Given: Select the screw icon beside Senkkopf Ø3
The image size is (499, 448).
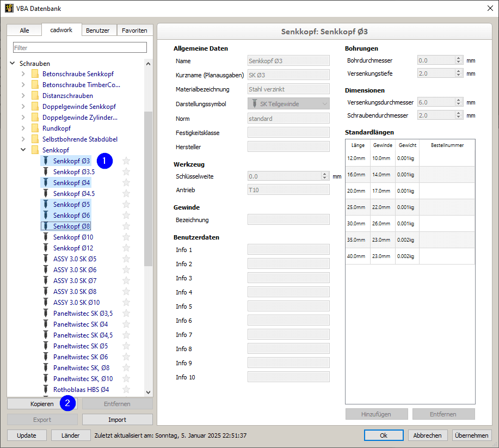Looking at the screenshot, I should click(x=46, y=161).
